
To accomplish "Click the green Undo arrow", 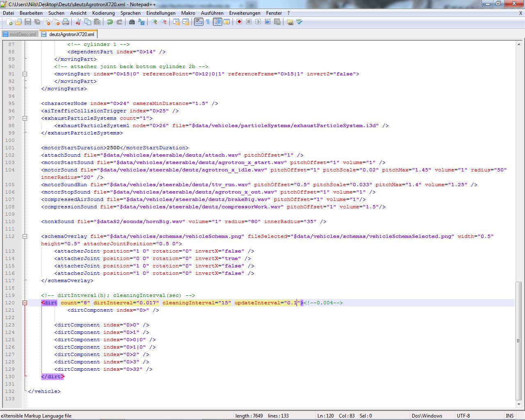I will tap(110, 22).
